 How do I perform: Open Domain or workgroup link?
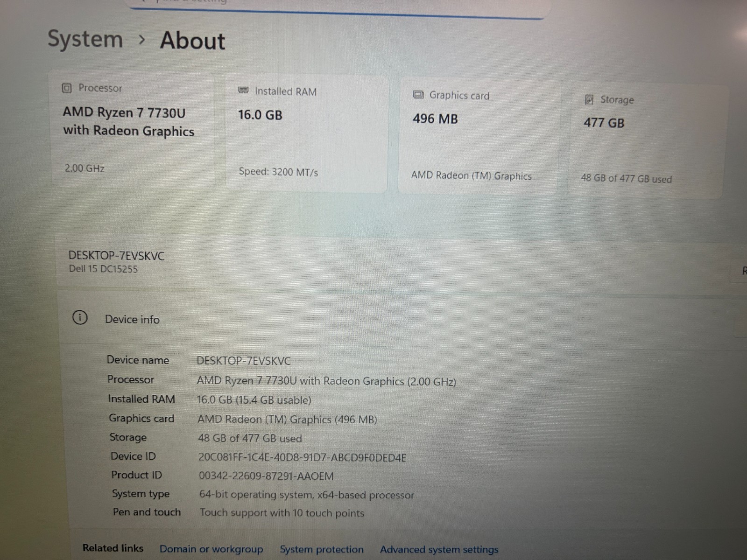click(211, 549)
